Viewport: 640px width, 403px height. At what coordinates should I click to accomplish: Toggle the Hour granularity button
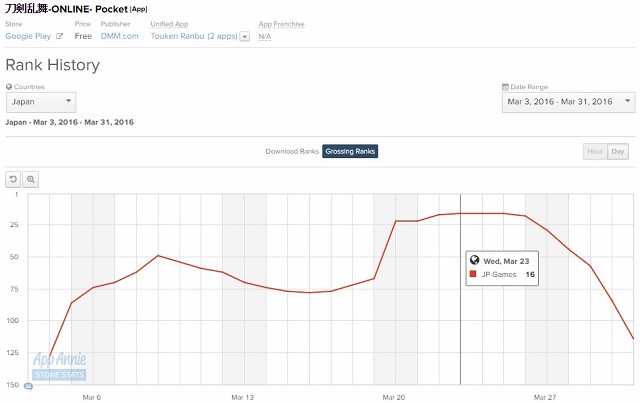(x=595, y=151)
